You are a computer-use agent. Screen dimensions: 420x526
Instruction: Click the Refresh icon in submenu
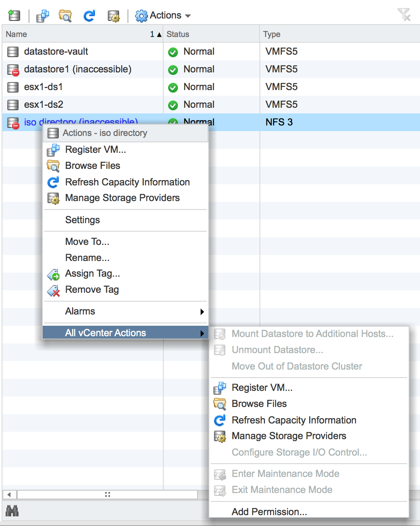click(220, 421)
